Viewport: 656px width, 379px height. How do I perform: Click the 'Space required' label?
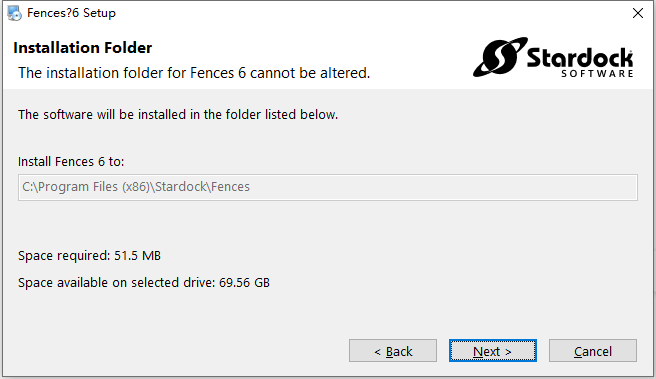click(64, 256)
